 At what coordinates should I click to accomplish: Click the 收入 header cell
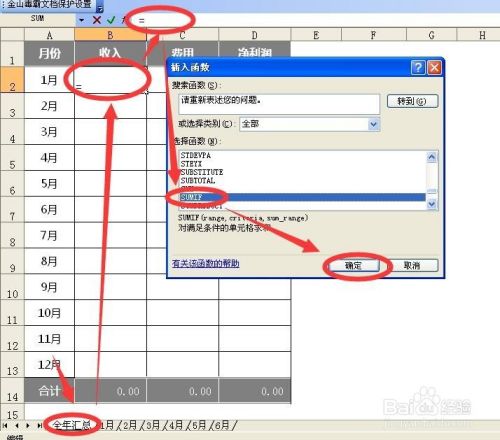pos(110,53)
